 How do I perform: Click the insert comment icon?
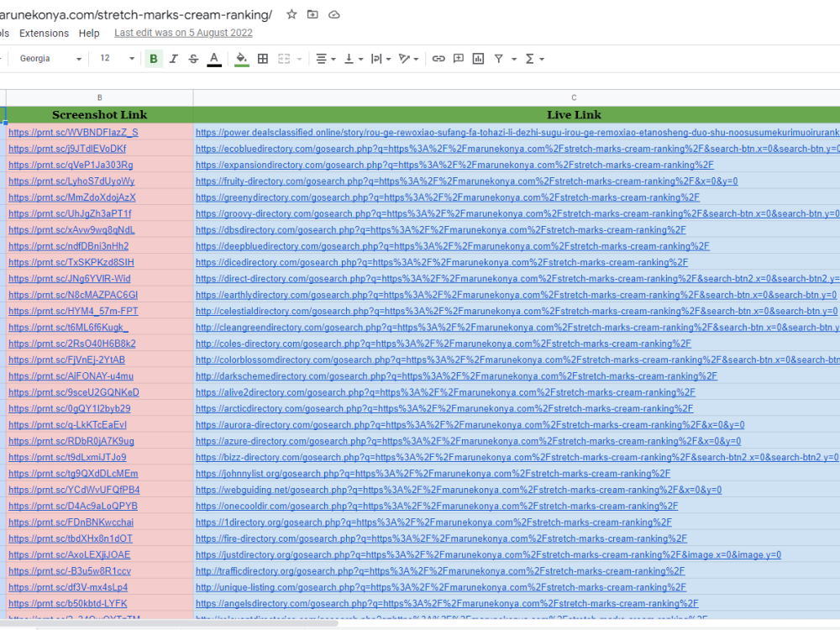click(x=459, y=59)
